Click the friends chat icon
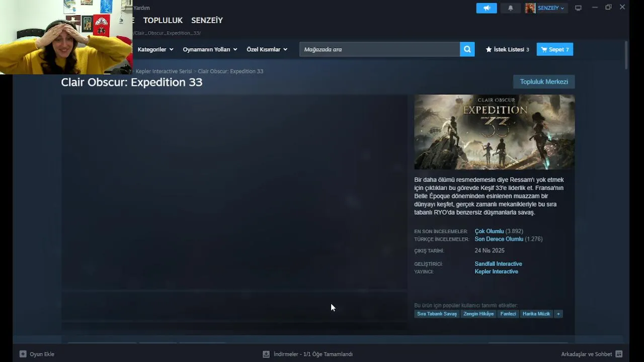The width and height of the screenshot is (644, 362). (619, 354)
